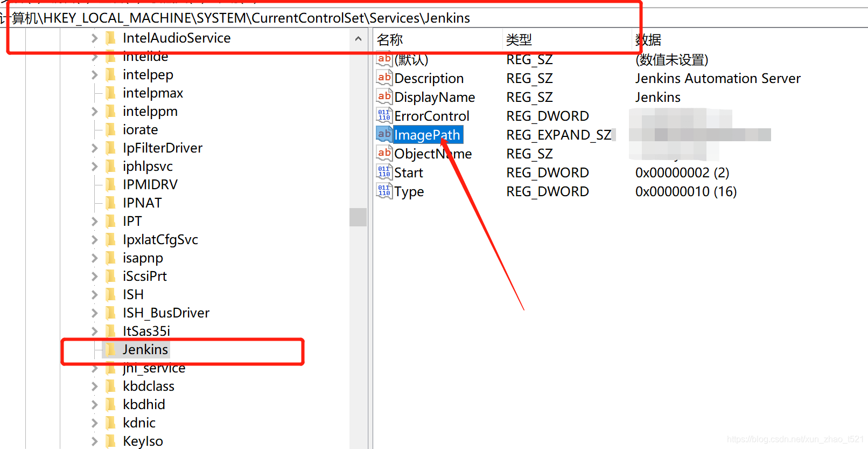Expand the iphlpsvc node
This screenshot has width=868, height=449.
click(x=95, y=166)
